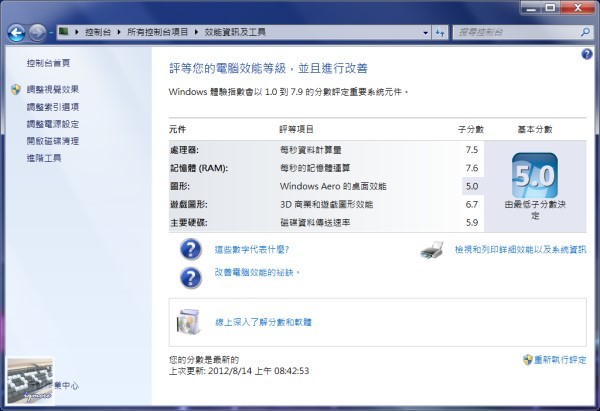Open 控制台首頁 in the sidebar
This screenshot has width=600, height=411.
click(x=49, y=63)
